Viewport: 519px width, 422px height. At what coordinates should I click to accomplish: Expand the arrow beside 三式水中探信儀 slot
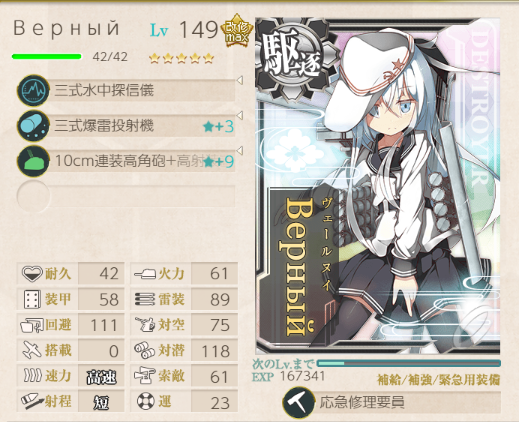point(240,80)
